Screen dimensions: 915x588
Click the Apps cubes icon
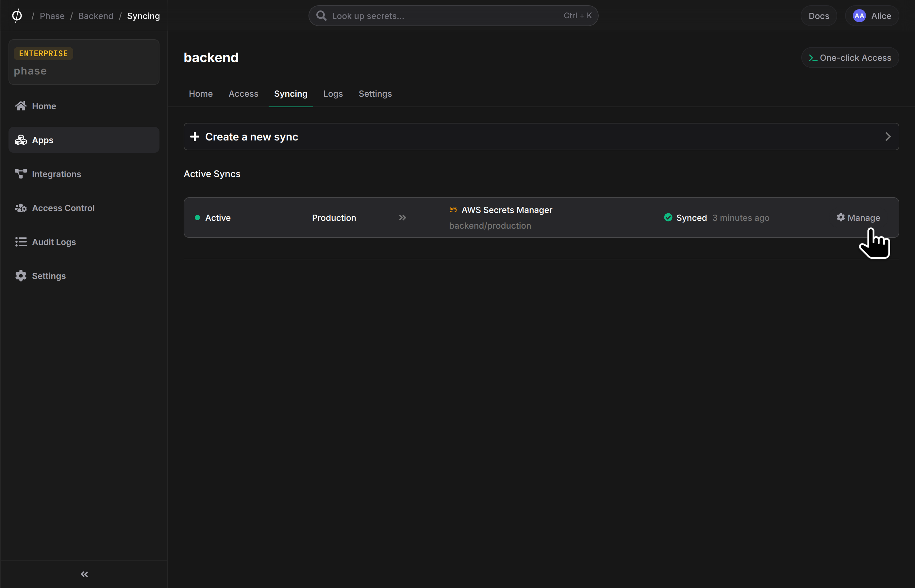tap(21, 140)
